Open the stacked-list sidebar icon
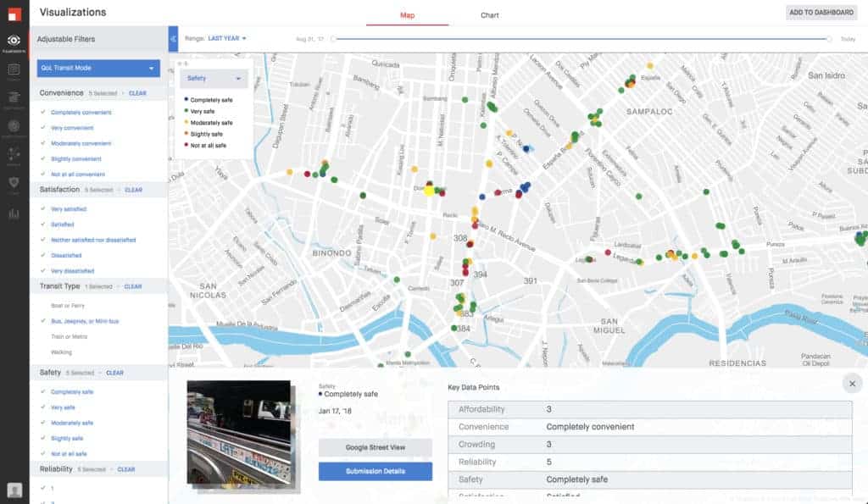Screen dimensions: 868x504 (x=14, y=97)
